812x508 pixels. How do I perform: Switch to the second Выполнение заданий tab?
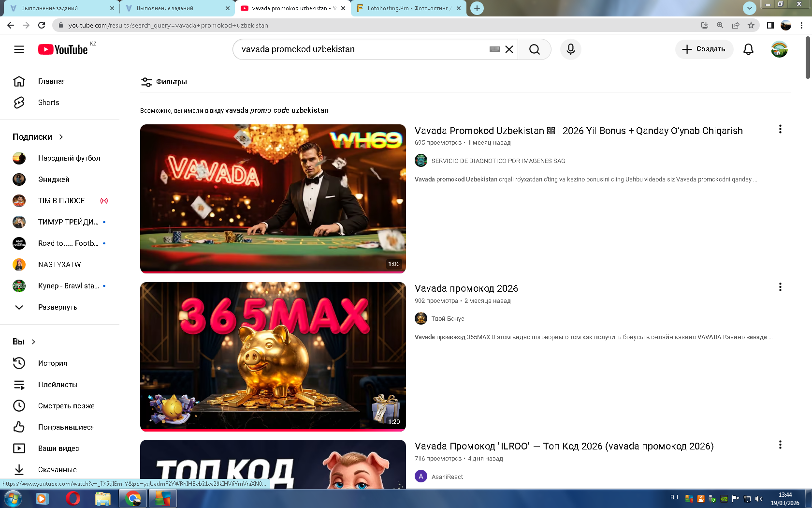tap(176, 8)
